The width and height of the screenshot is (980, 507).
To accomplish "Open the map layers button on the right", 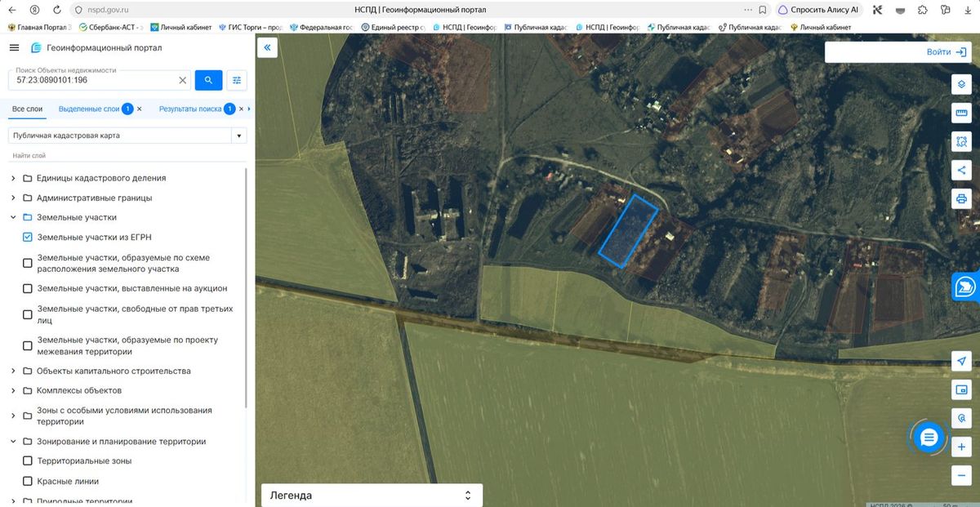I will pos(961,85).
